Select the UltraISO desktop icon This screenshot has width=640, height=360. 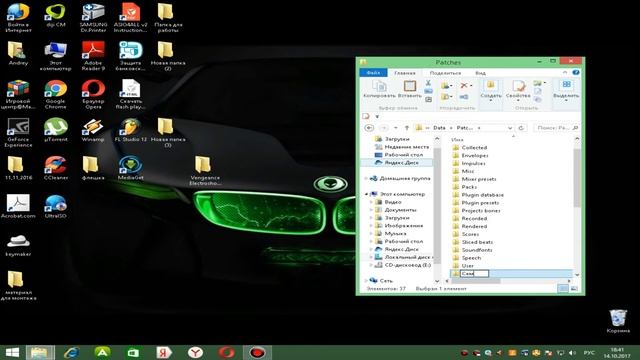pos(56,206)
